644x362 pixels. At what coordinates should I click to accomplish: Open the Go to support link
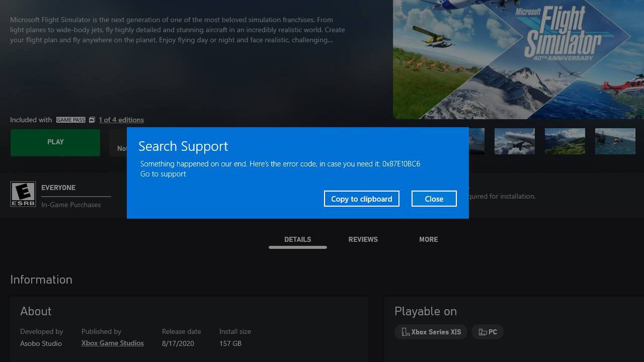163,174
